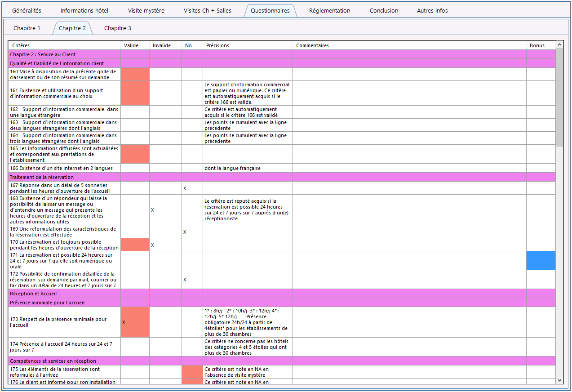This screenshot has height=392, width=572.
Task: Mark criterion 160 Valide cell
Action: coord(135,74)
